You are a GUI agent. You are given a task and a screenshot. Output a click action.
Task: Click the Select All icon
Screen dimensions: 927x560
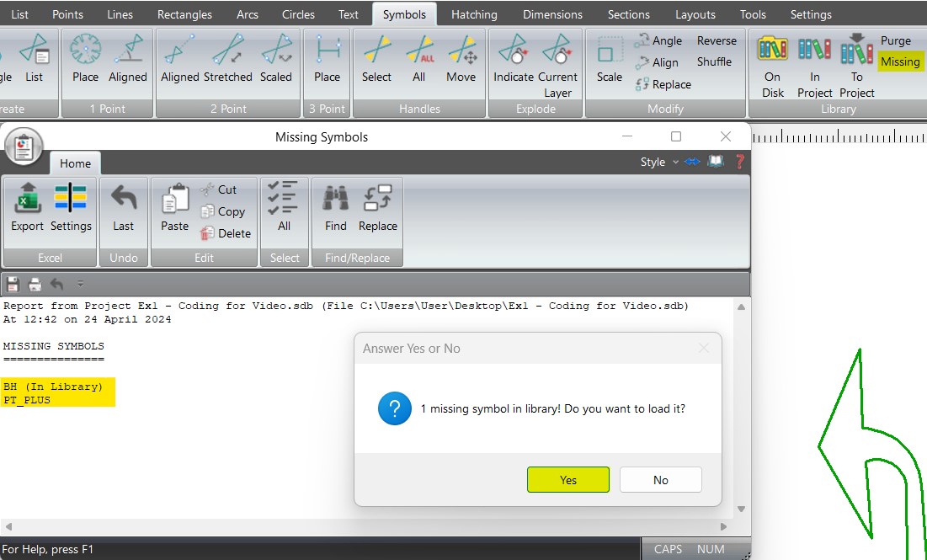click(284, 206)
